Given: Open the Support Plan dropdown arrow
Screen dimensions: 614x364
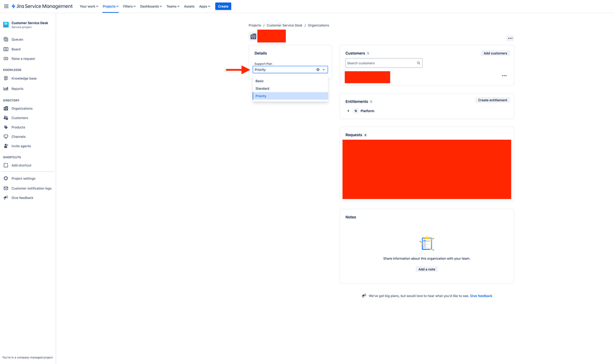Looking at the screenshot, I should pos(323,69).
